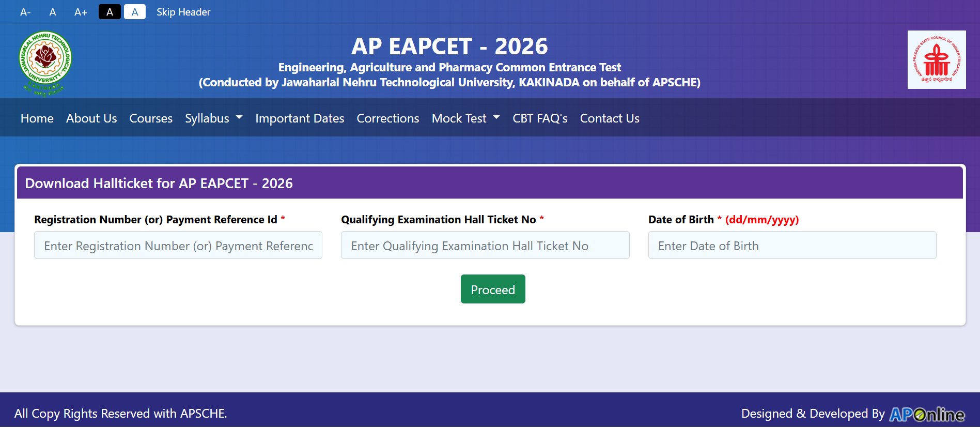The height and width of the screenshot is (427, 980).
Task: Focus the Registration Number input field
Action: pos(178,246)
